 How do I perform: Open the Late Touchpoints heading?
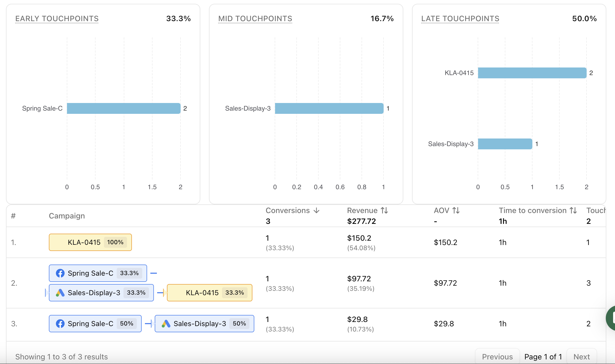(x=460, y=18)
